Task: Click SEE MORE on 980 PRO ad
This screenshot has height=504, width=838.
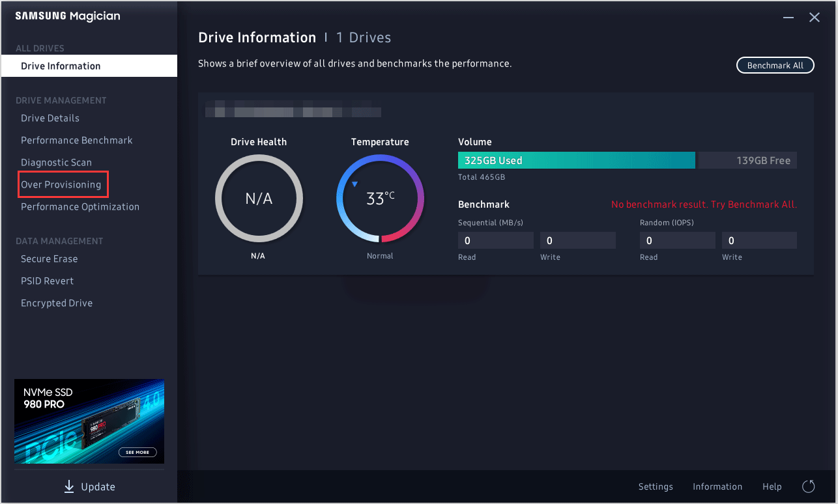Action: pyautogui.click(x=137, y=452)
